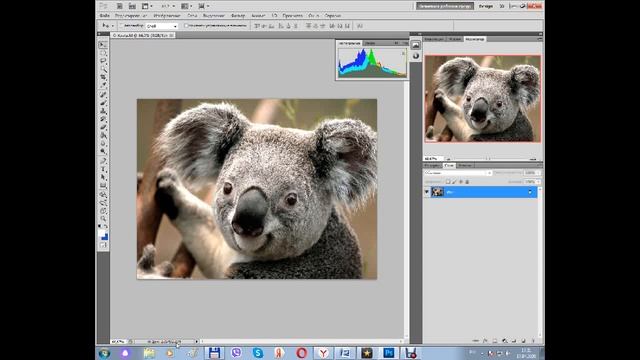
Task: Delete layer using the trash icon
Action: [533, 340]
